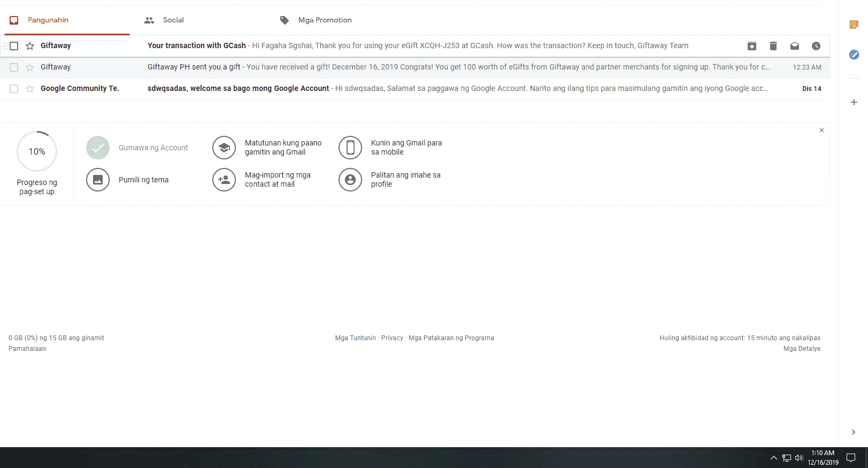This screenshot has height=468, width=868.
Task: Open volume speaker icon in tray
Action: click(799, 458)
